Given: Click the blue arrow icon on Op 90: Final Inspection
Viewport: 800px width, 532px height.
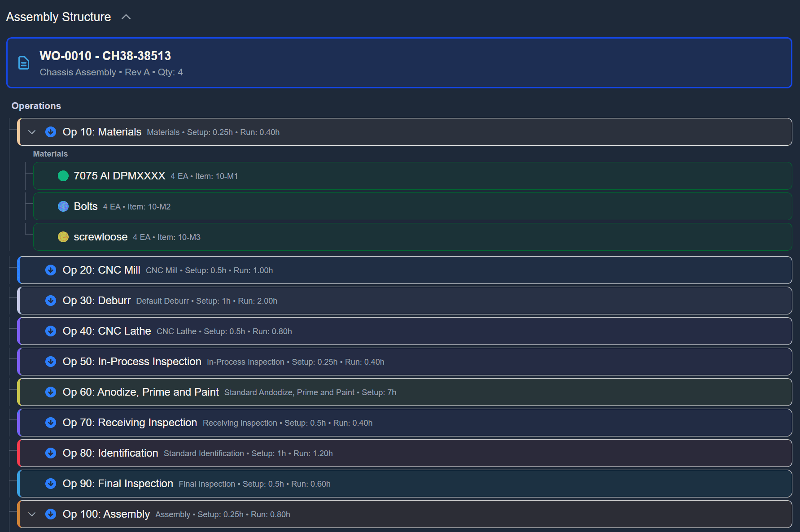Looking at the screenshot, I should [x=51, y=484].
